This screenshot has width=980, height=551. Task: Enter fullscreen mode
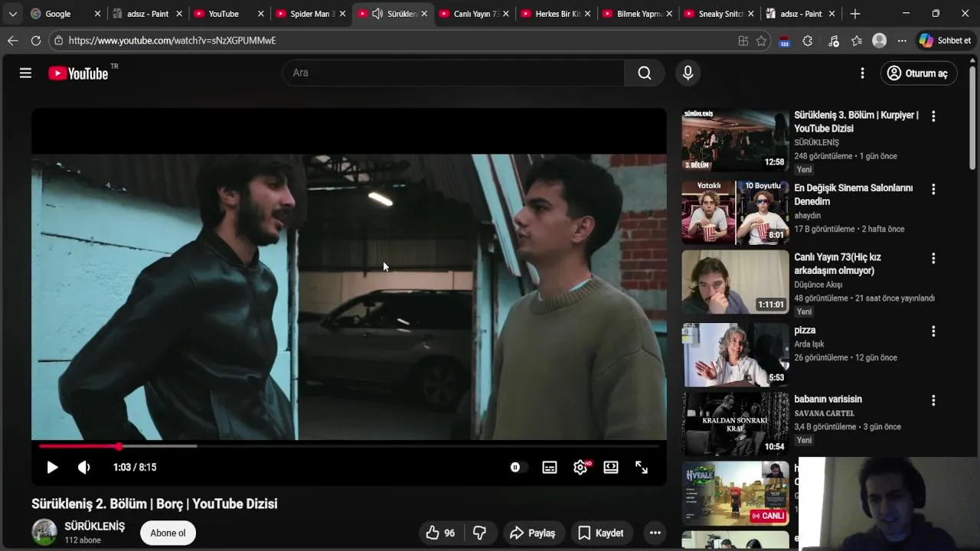(642, 467)
